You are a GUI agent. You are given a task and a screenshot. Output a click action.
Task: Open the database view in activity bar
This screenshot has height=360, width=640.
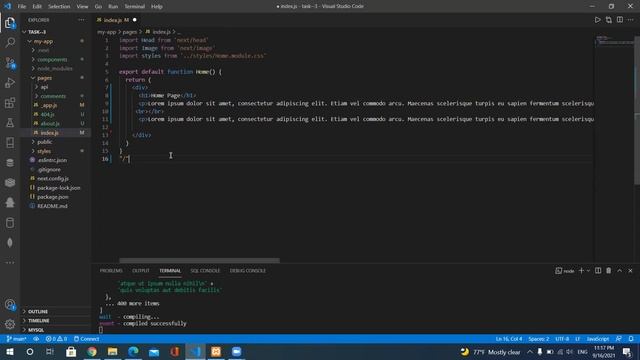point(10,162)
